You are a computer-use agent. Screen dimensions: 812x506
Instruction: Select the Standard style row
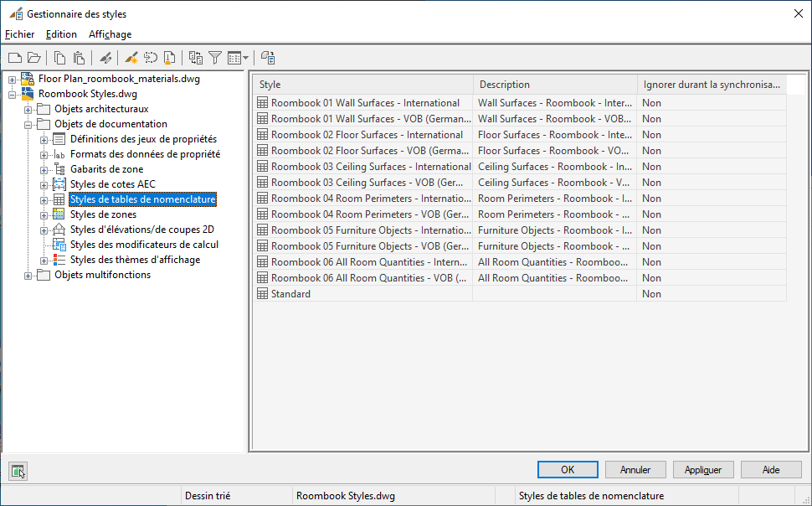(x=520, y=294)
